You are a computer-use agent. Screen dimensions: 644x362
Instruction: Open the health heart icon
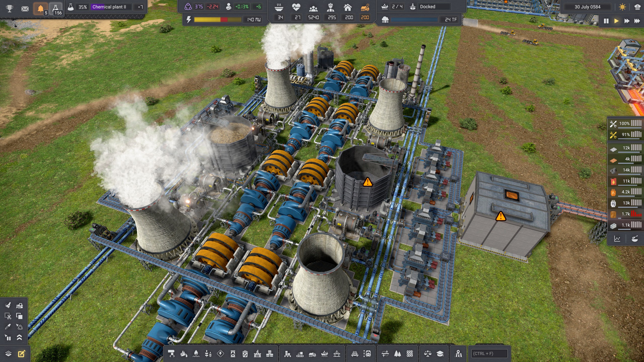(296, 8)
